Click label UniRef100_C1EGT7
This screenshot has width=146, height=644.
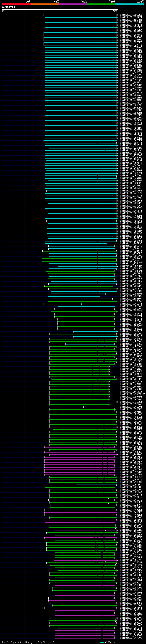click(x=131, y=311)
